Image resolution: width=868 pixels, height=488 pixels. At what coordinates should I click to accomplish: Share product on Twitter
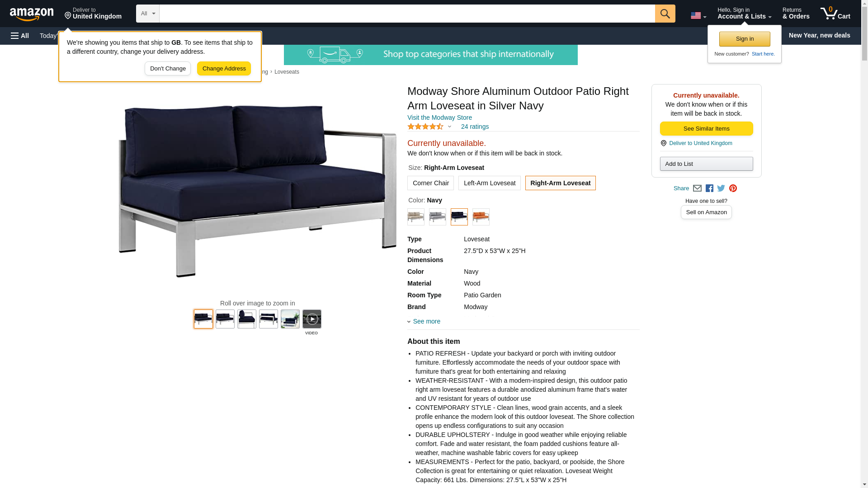[721, 188]
